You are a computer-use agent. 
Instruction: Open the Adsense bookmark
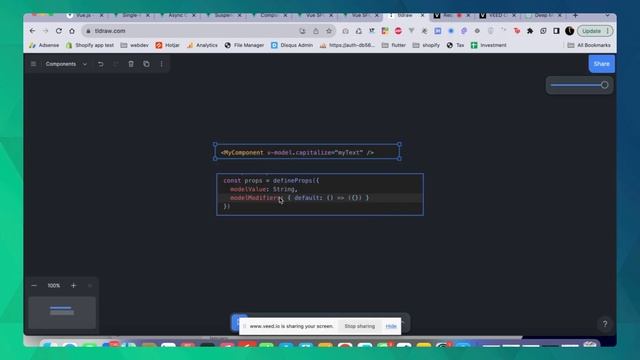click(44, 45)
